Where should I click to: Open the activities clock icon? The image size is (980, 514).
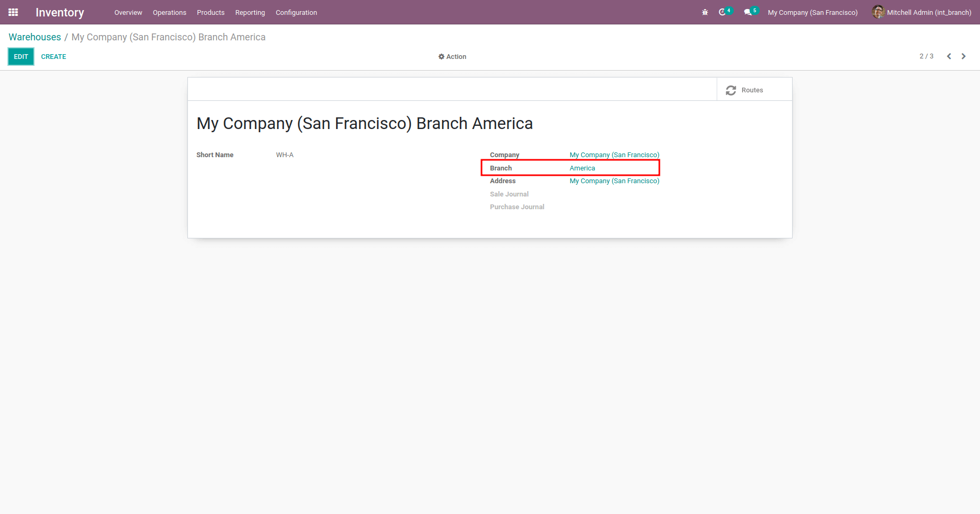pyautogui.click(x=723, y=12)
